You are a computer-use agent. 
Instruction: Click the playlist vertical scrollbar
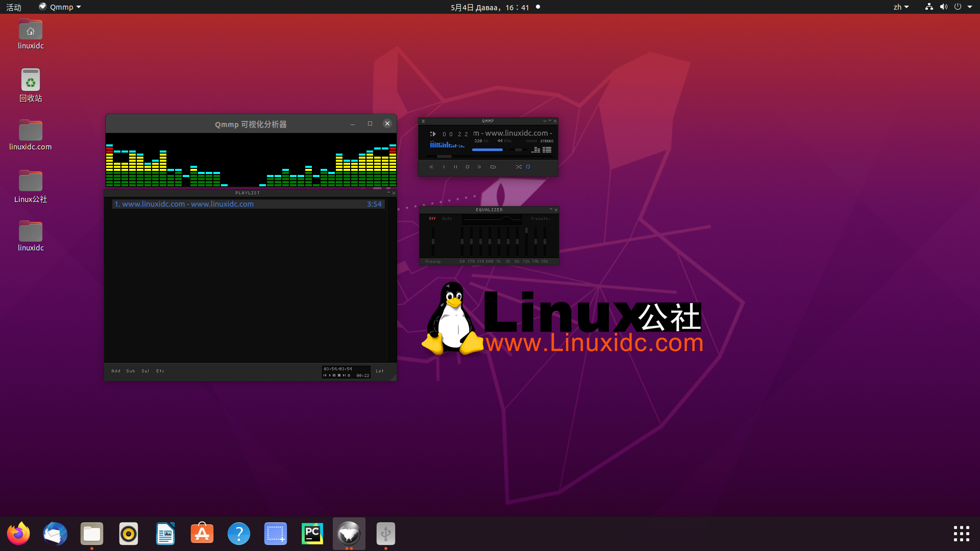[x=391, y=280]
